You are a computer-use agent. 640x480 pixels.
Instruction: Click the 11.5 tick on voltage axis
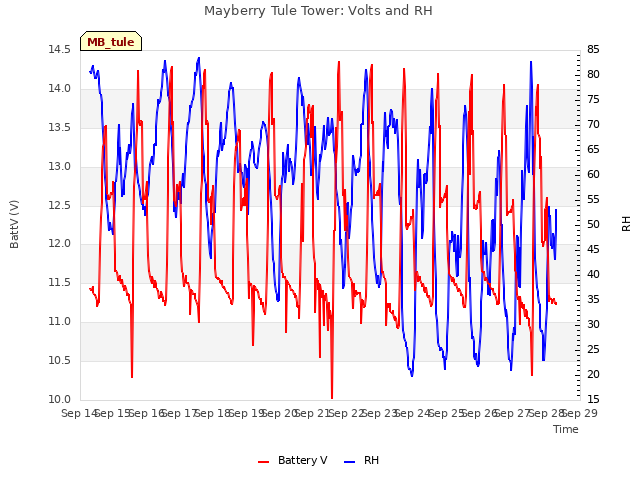[59, 282]
